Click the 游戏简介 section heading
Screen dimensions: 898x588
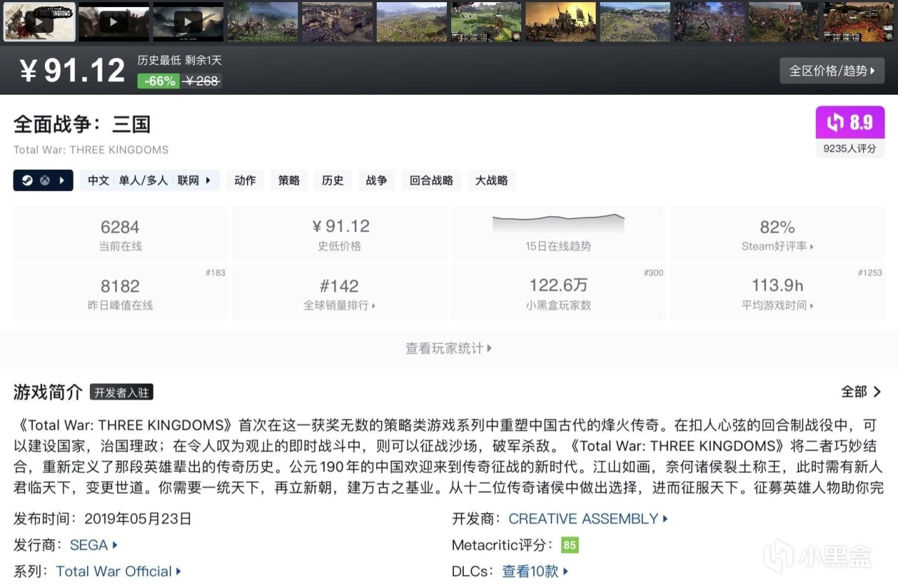click(48, 392)
